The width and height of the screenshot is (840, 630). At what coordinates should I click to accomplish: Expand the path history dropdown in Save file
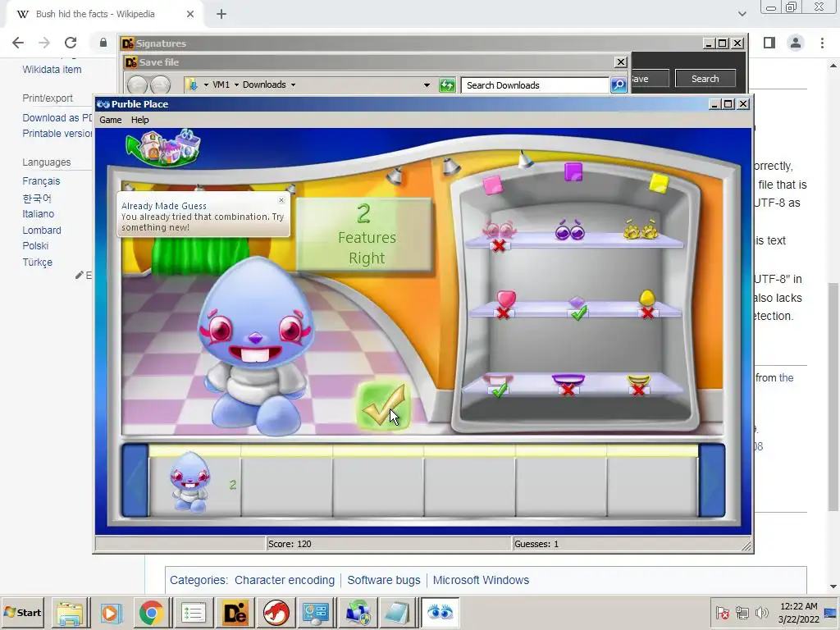point(427,85)
